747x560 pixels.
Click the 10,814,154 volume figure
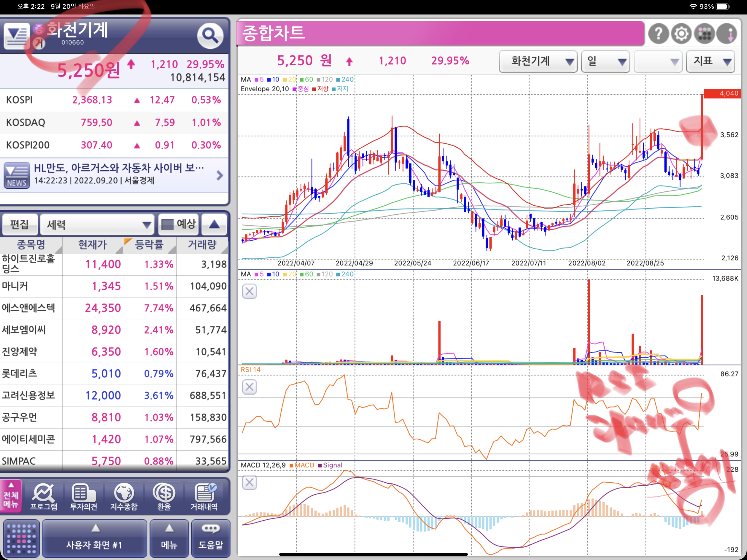click(x=198, y=78)
